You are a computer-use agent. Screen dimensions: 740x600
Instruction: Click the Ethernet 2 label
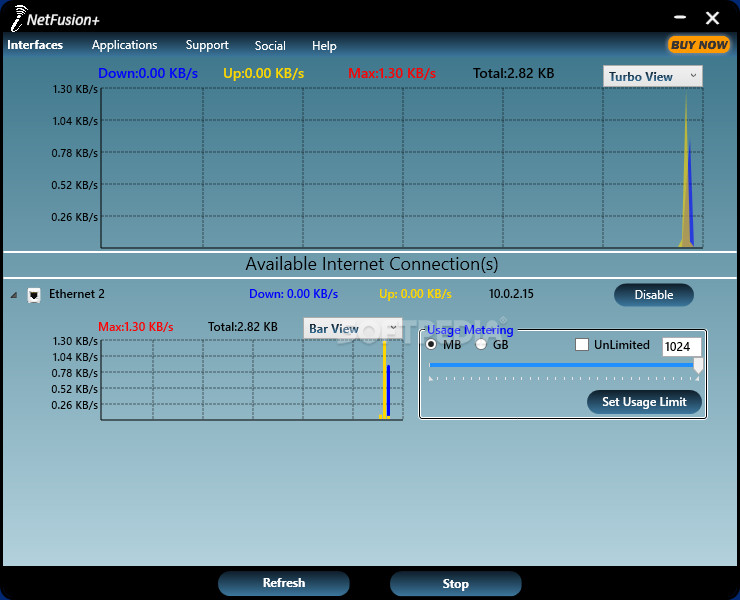coord(76,294)
